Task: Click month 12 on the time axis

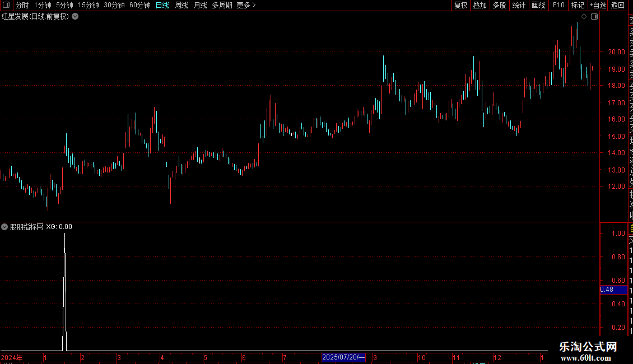Action: coord(497,357)
